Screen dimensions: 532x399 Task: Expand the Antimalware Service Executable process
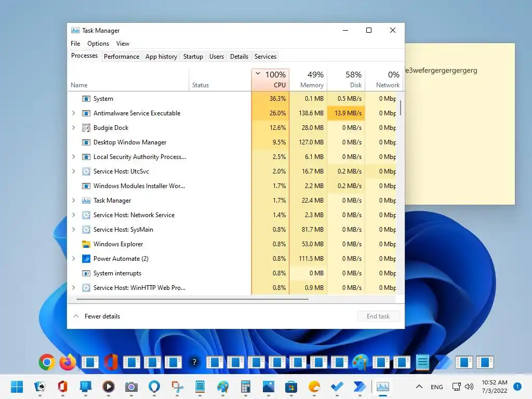(x=74, y=113)
